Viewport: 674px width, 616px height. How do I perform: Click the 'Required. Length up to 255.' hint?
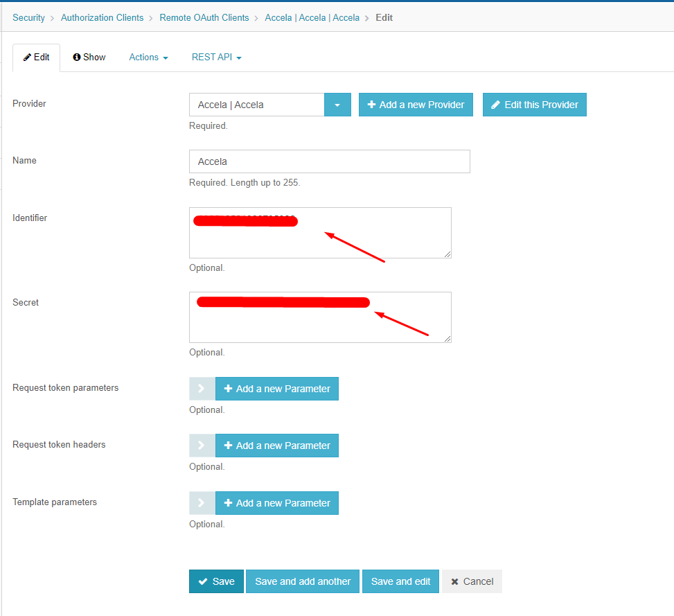tap(245, 183)
